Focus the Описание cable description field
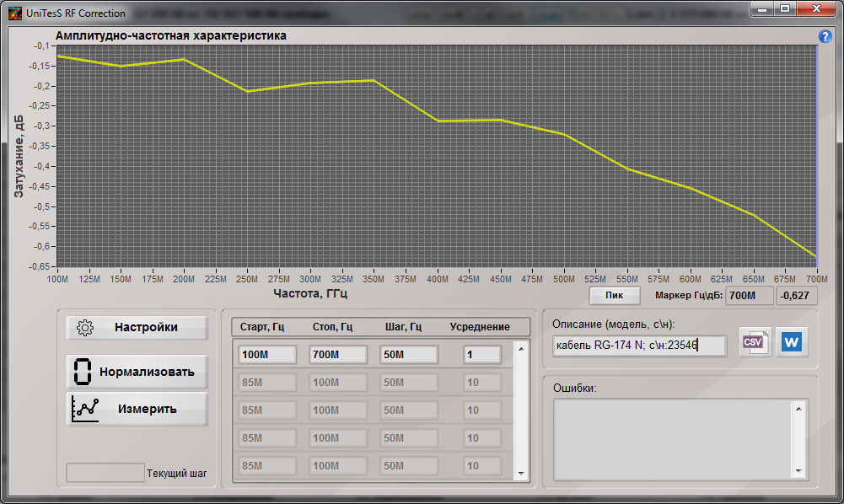Screen dimensions: 844x504 (x=639, y=346)
